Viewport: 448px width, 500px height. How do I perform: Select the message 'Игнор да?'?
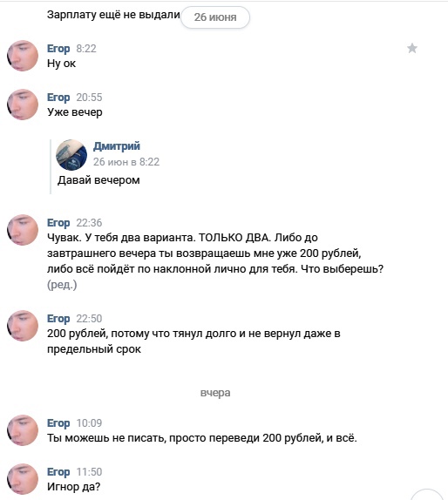74,487
